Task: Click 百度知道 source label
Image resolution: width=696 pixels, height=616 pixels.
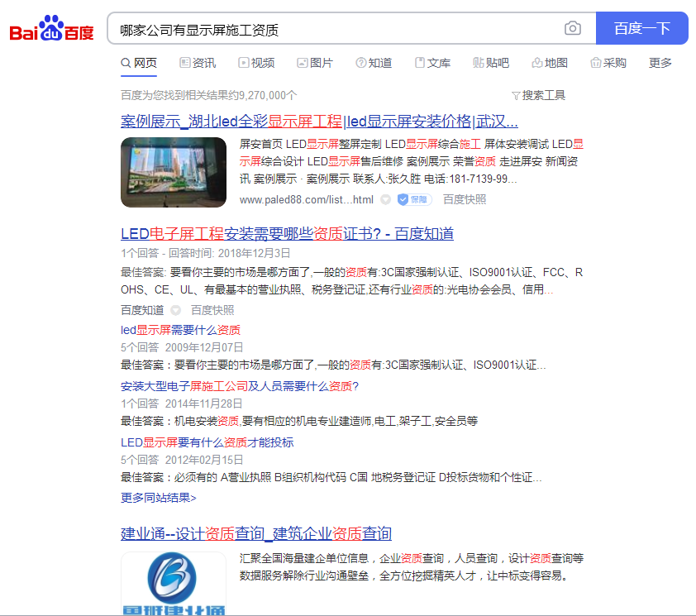Action: pyautogui.click(x=142, y=310)
